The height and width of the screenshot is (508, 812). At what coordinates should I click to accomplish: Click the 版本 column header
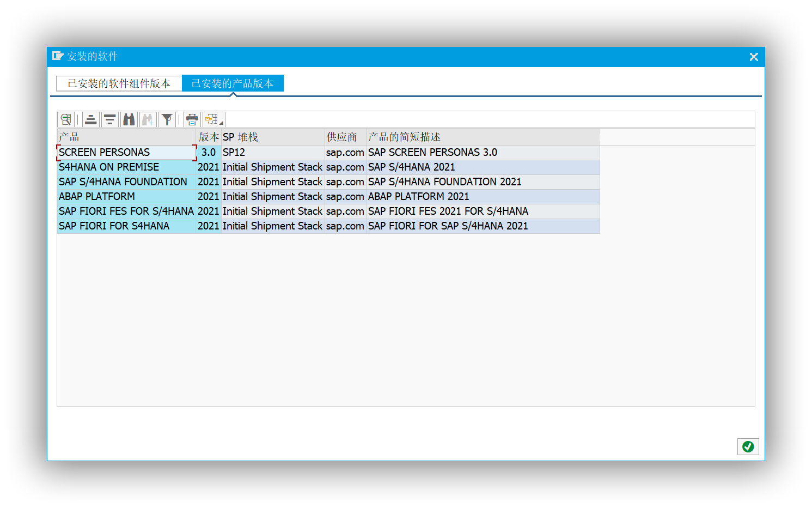click(x=209, y=137)
